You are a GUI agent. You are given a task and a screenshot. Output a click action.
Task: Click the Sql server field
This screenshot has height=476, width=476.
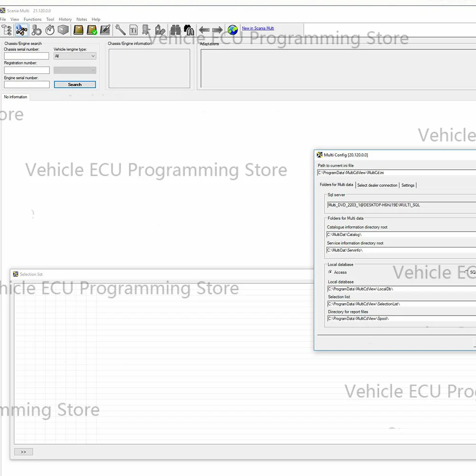[402, 205]
